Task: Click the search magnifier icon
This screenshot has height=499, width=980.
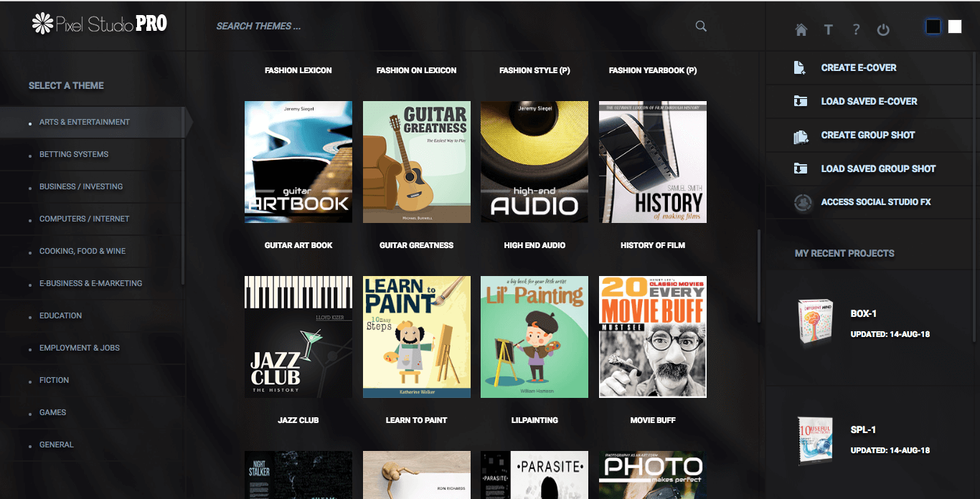Action: click(701, 27)
